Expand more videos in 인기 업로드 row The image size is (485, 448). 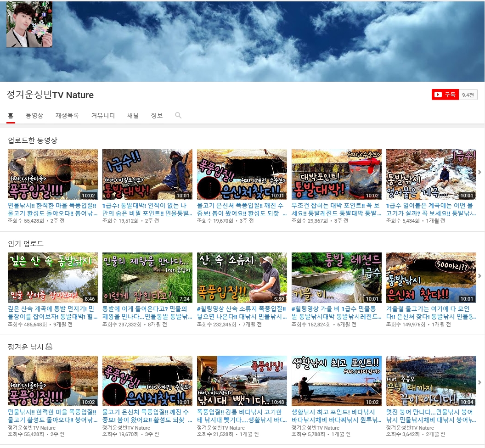(480, 276)
